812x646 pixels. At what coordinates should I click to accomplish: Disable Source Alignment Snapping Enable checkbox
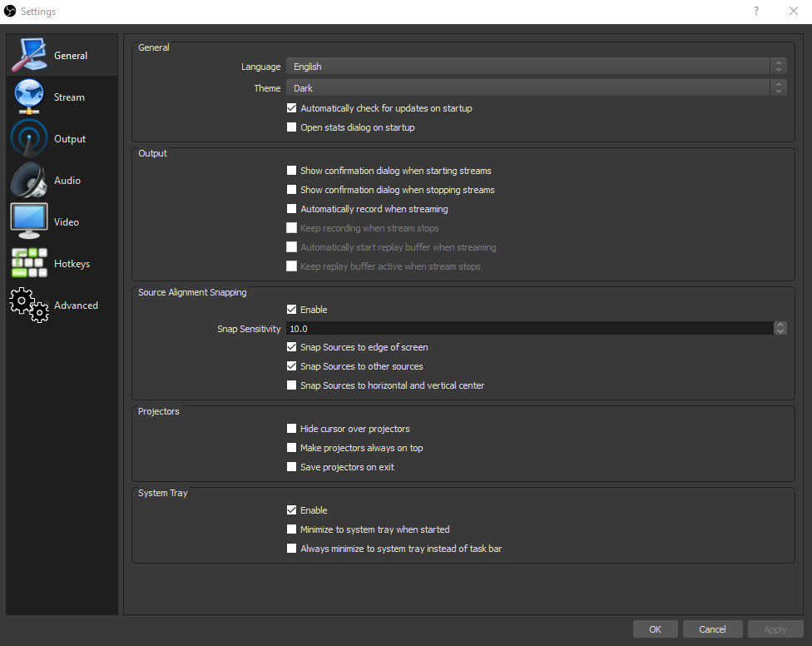291,310
